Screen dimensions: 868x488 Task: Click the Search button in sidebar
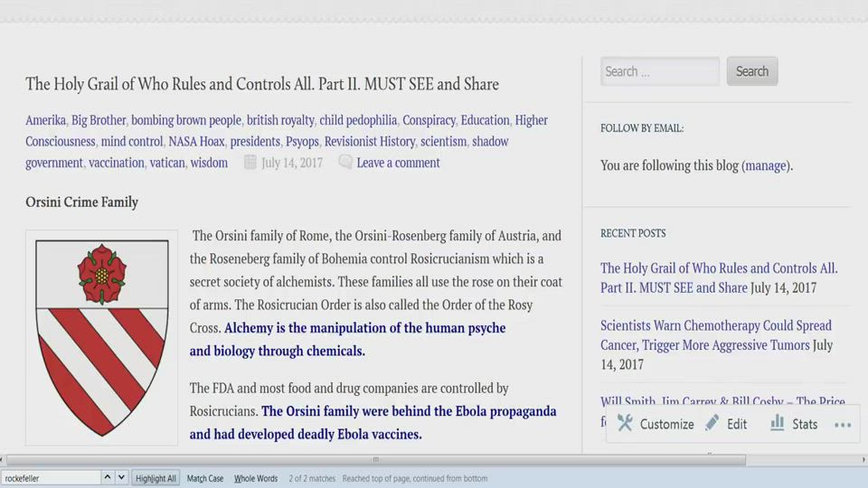click(751, 71)
